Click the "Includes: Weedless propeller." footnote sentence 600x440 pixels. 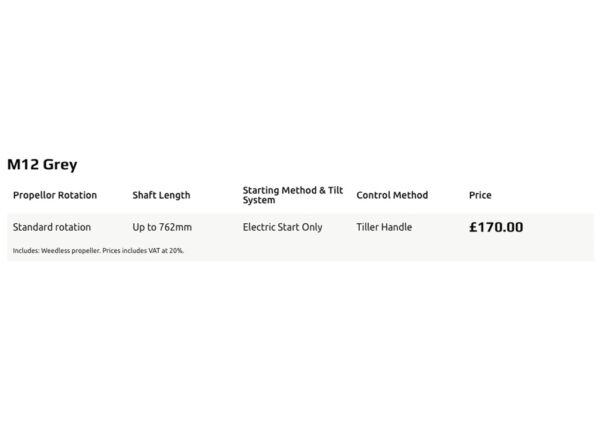pos(57,250)
